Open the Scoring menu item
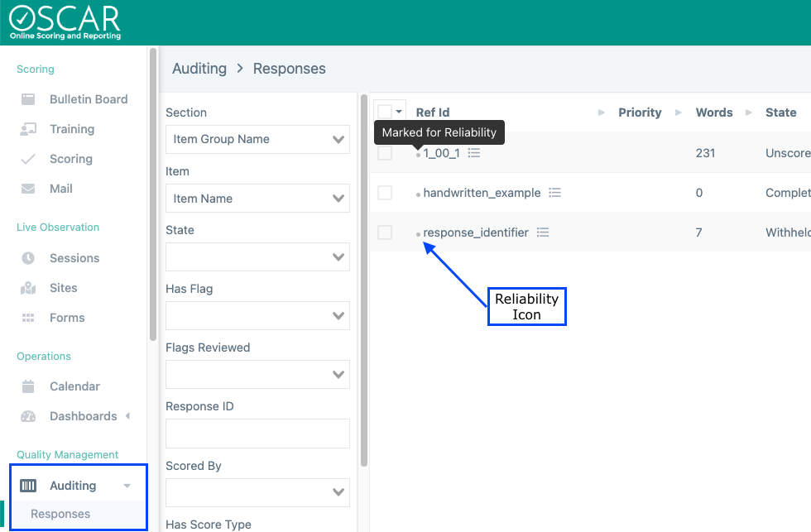Image resolution: width=811 pixels, height=532 pixels. click(x=70, y=159)
